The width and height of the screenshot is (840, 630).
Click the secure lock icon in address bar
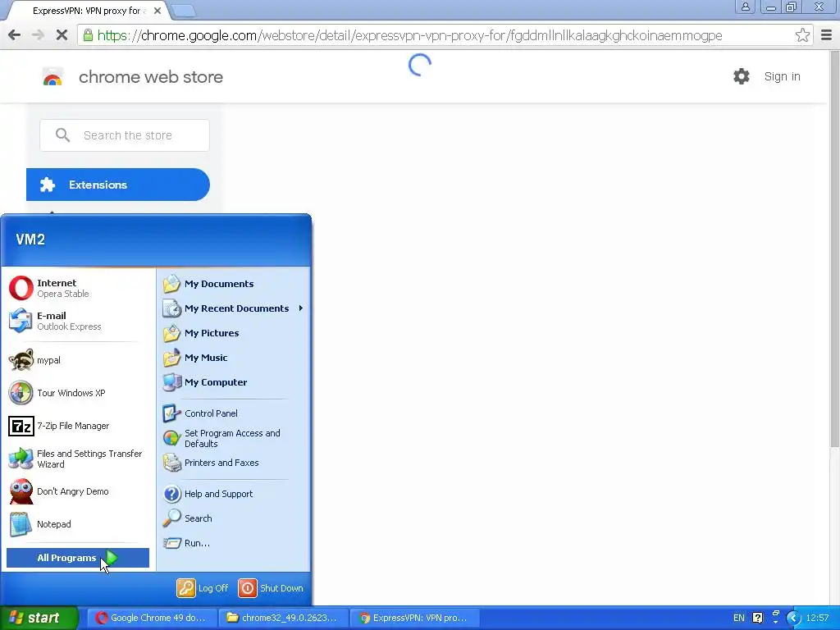pyautogui.click(x=87, y=35)
